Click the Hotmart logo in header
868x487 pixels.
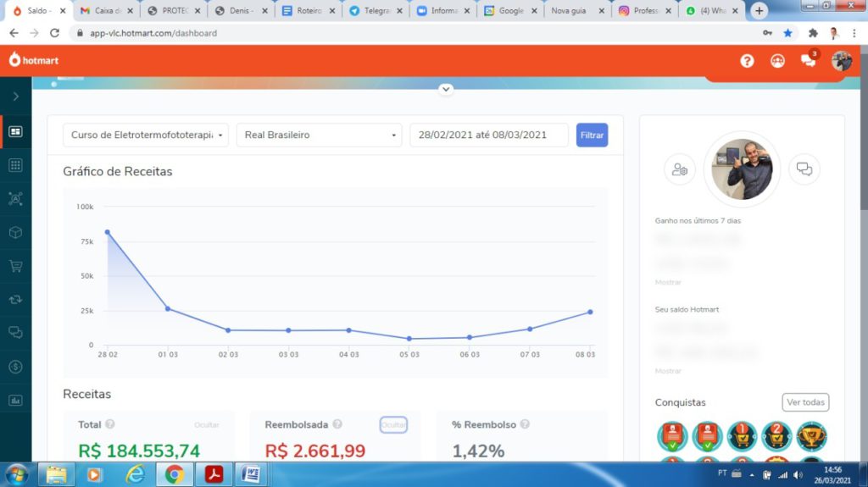click(34, 60)
